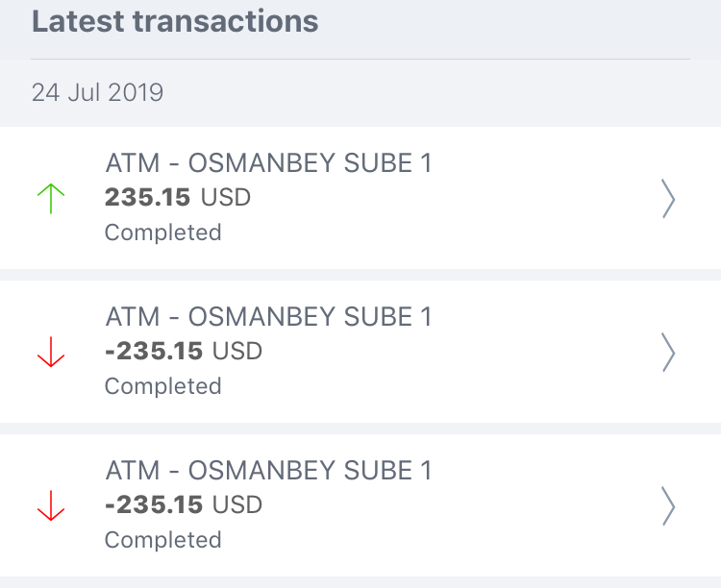Click Completed status of the middle transaction

point(162,386)
